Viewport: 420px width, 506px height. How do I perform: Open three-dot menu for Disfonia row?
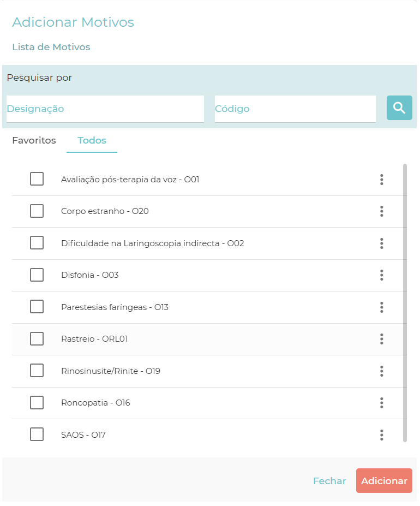(x=382, y=275)
